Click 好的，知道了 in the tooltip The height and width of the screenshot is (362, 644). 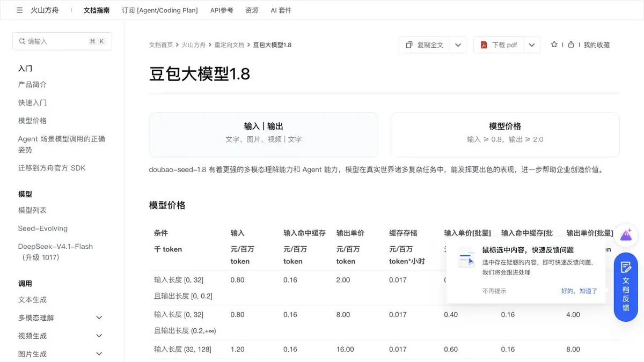pos(579,291)
